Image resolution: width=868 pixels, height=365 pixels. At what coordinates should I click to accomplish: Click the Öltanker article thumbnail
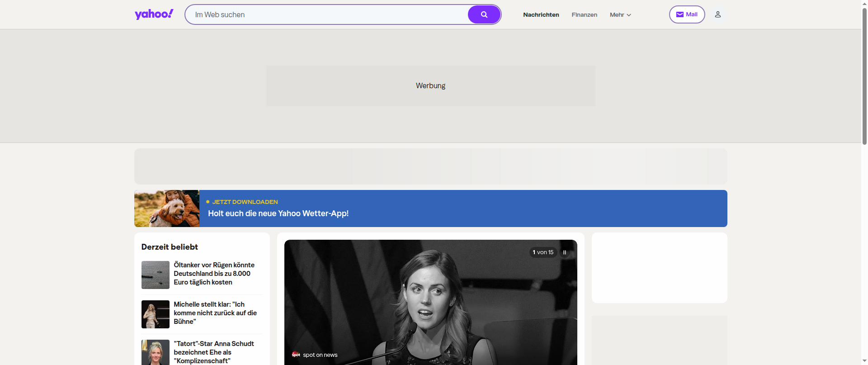pos(155,275)
